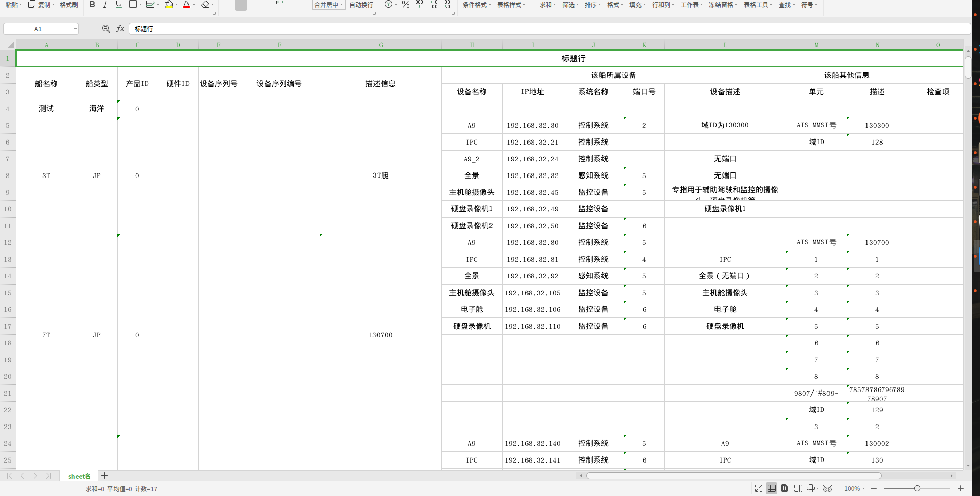
Task: Toggle eye protection mode
Action: 827,488
